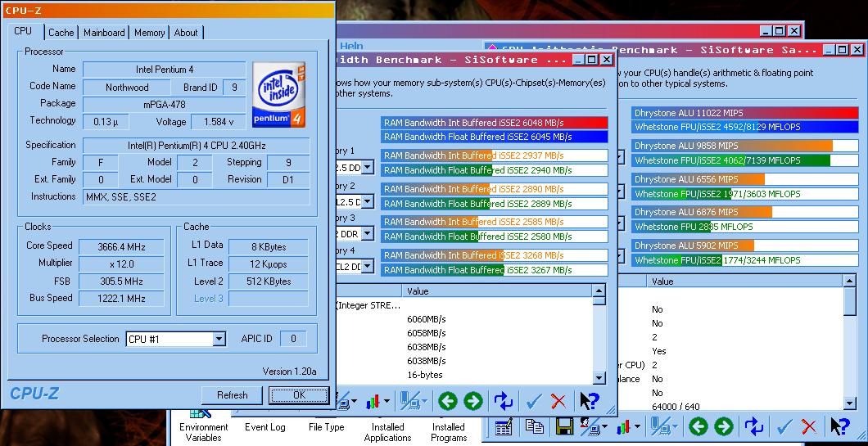The width and height of the screenshot is (868, 446).
Task: Click green back arrow in Memory Bandwidth window
Action: click(x=447, y=400)
